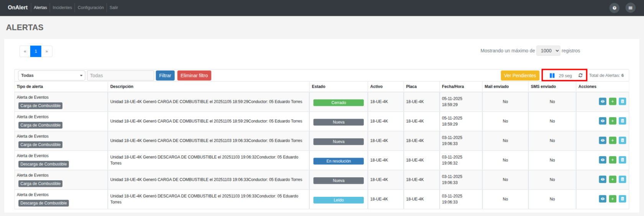The width and height of the screenshot is (644, 216).
Task: Click the Fecha/Hora column header
Action: [x=453, y=87]
